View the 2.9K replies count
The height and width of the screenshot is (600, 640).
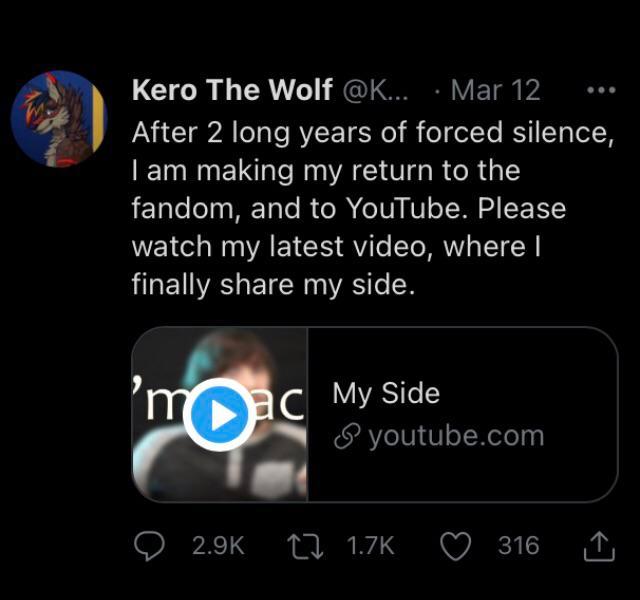[215, 545]
